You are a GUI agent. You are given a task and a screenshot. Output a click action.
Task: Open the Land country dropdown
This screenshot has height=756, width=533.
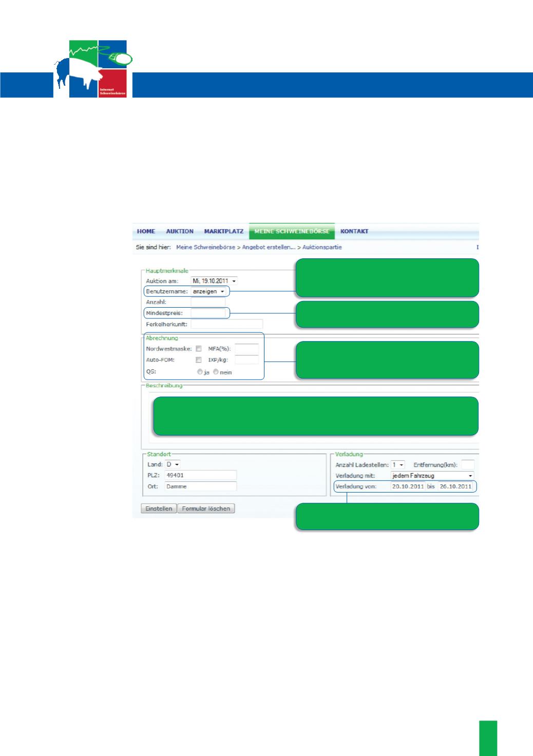173,465
